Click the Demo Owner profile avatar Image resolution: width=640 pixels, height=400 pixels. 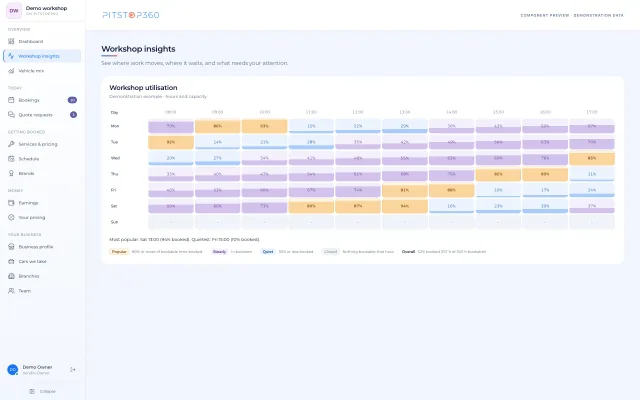(x=13, y=369)
